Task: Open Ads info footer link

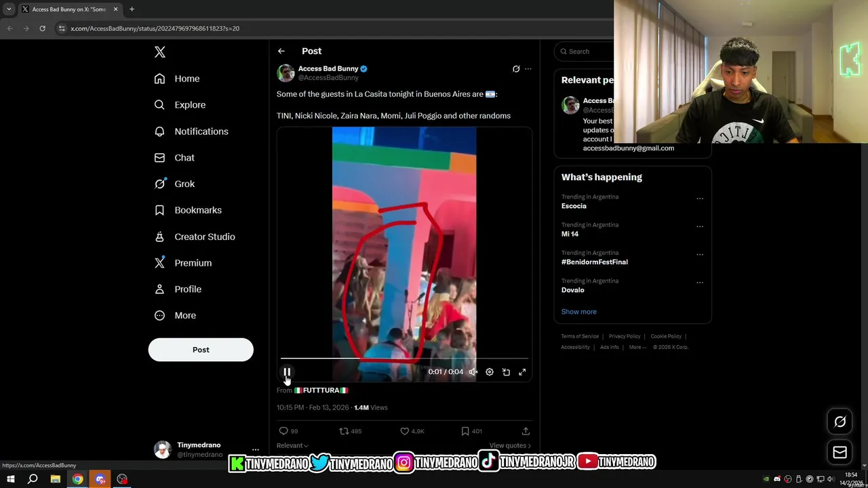Action: tap(609, 347)
